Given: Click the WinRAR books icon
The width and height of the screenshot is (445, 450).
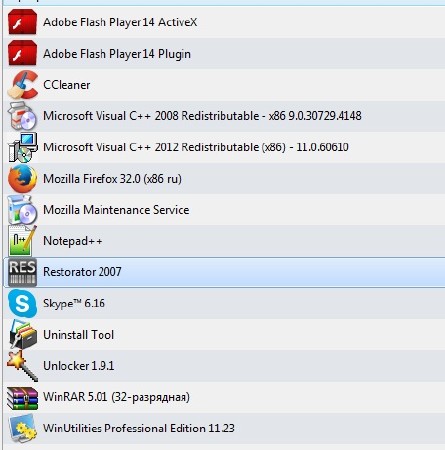Looking at the screenshot, I should [x=22, y=397].
